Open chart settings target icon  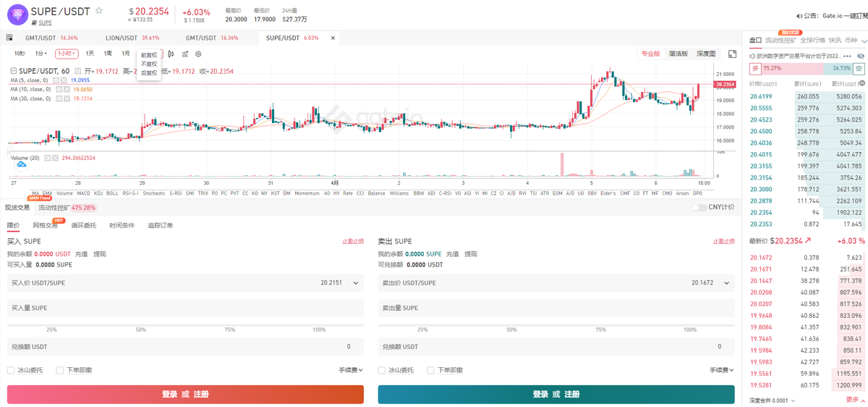click(198, 54)
